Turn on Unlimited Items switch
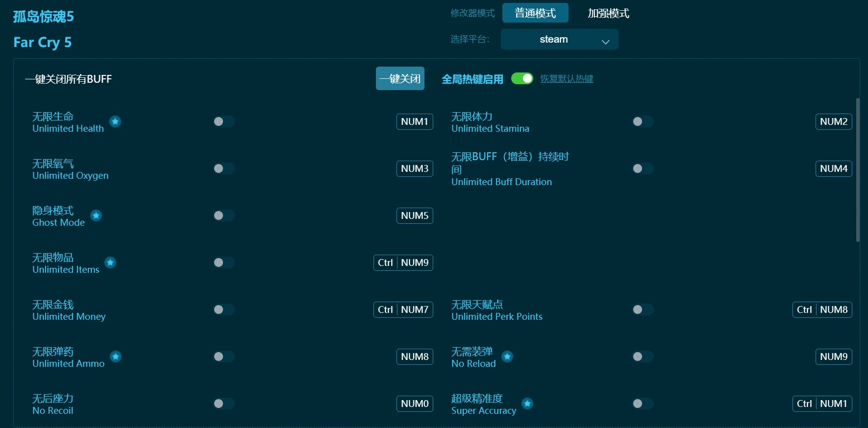This screenshot has height=428, width=868. coord(224,262)
